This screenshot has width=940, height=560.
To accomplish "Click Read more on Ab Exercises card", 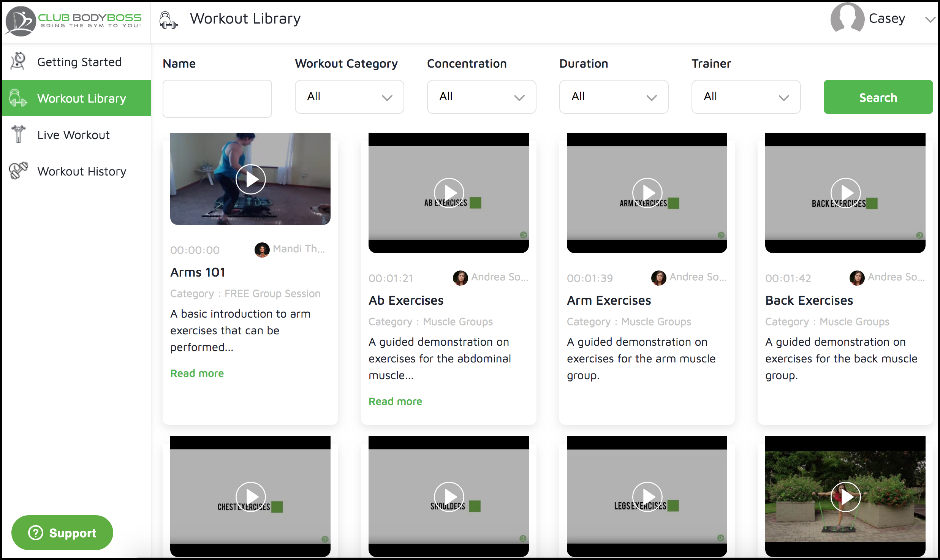I will click(x=395, y=401).
